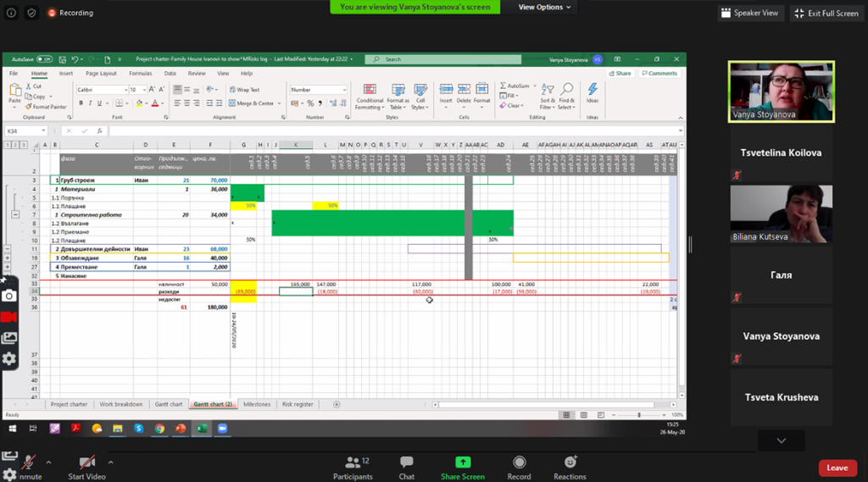Image resolution: width=868 pixels, height=482 pixels.
Task: Open Zoom Reactions
Action: coord(570,468)
